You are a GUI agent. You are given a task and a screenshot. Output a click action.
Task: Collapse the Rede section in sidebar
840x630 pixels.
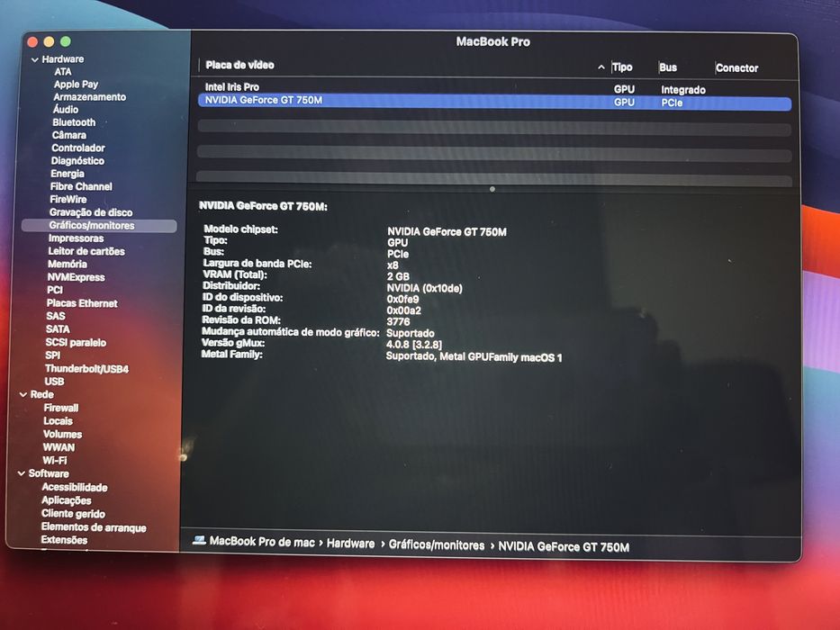(23, 395)
